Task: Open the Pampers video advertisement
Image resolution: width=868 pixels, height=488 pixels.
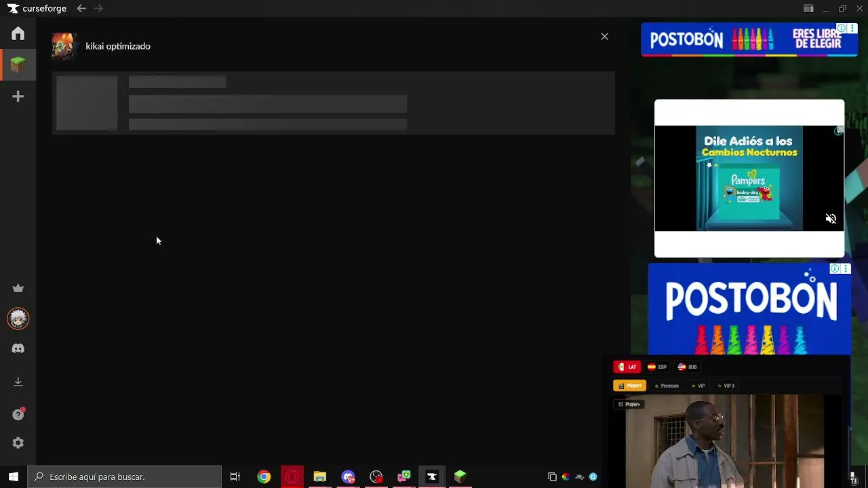Action: [749, 178]
